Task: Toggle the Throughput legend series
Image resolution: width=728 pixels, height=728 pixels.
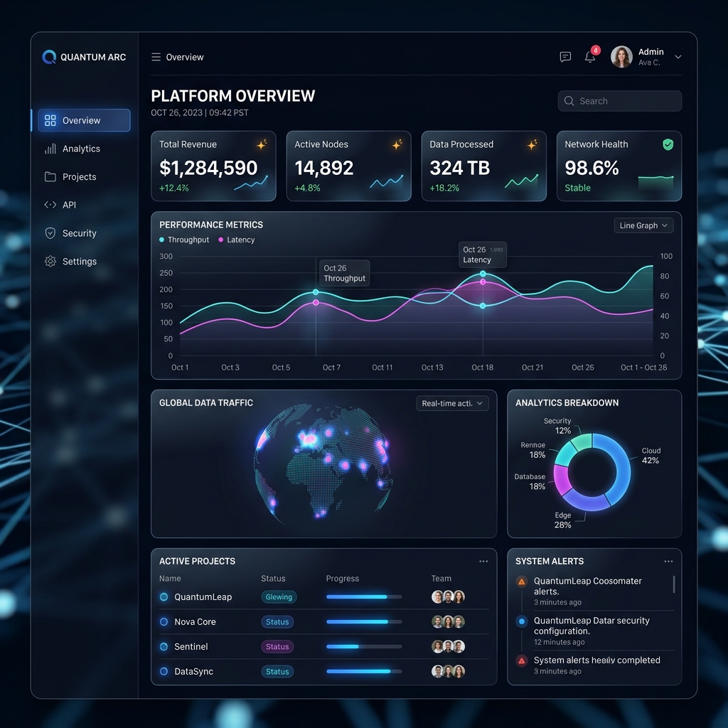Action: 184,240
